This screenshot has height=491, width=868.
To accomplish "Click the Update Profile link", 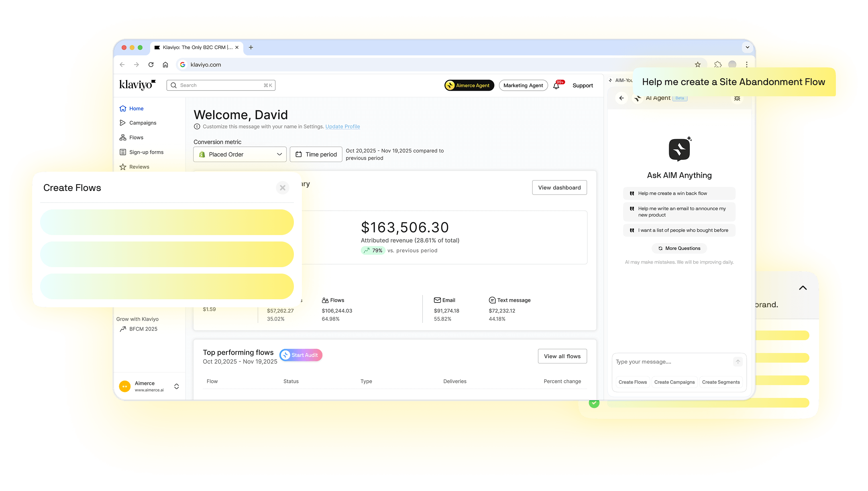I will coord(342,127).
